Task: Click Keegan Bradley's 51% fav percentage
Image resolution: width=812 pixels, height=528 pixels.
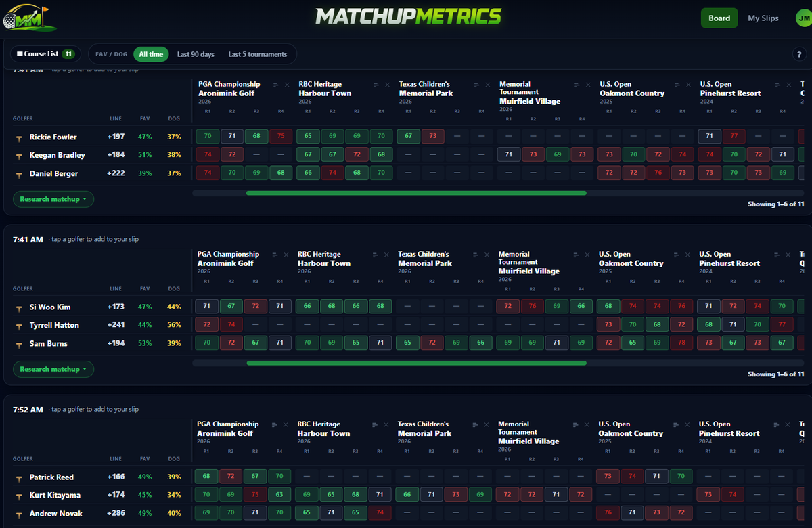Action: tap(144, 156)
